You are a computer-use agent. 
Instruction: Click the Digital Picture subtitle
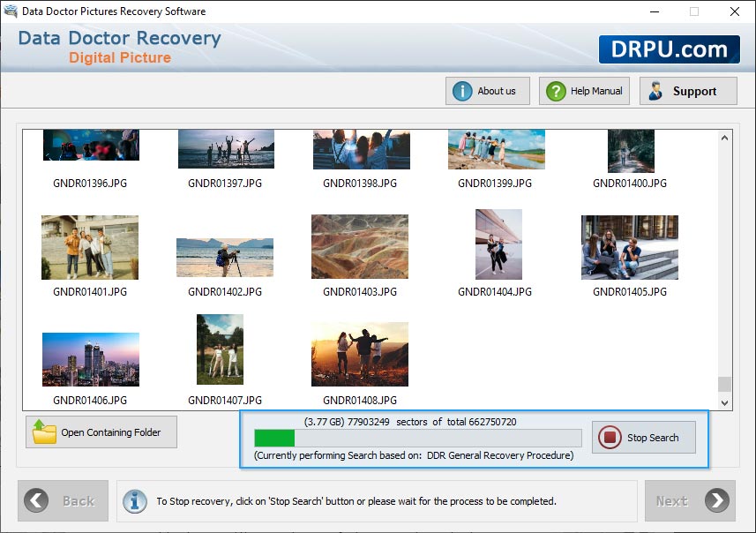120,57
